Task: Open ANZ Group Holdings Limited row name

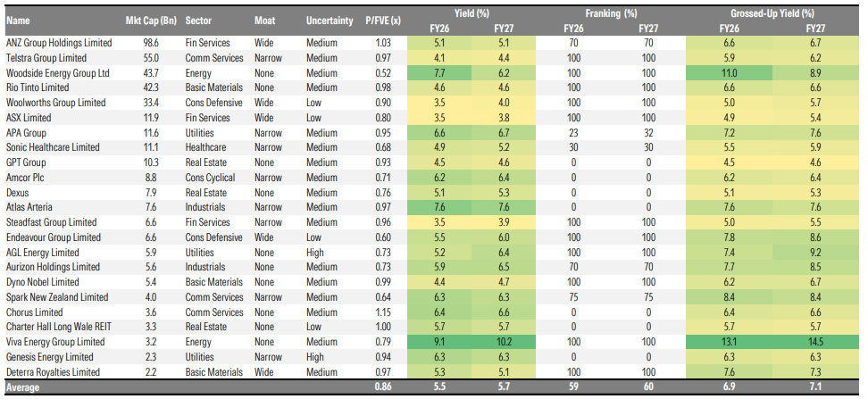Action: [x=59, y=43]
